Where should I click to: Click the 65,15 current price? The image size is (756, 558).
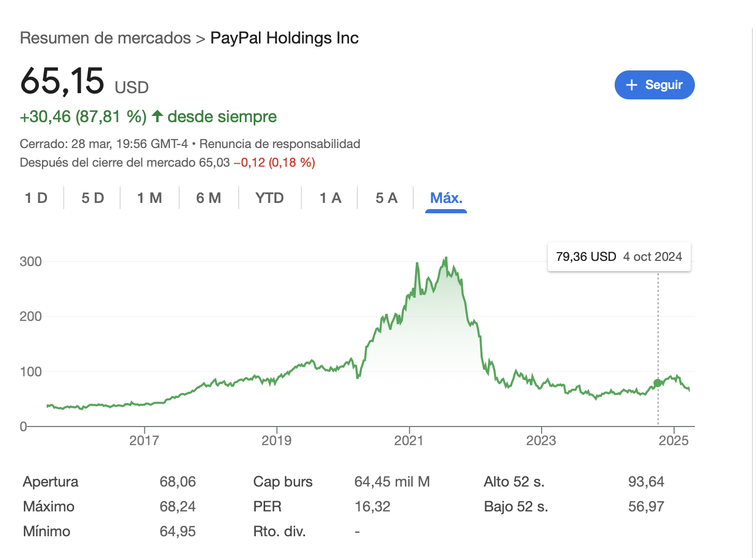[x=62, y=81]
